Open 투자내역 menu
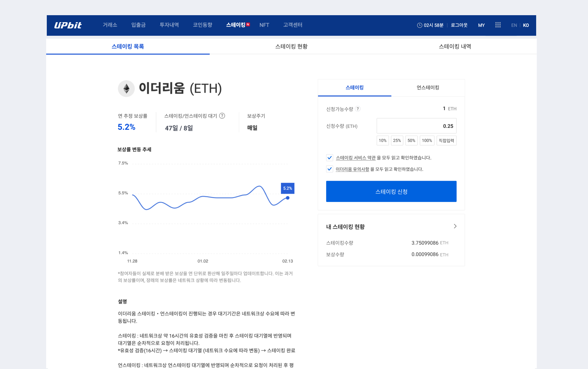Image resolution: width=588 pixels, height=369 pixels. (169, 25)
